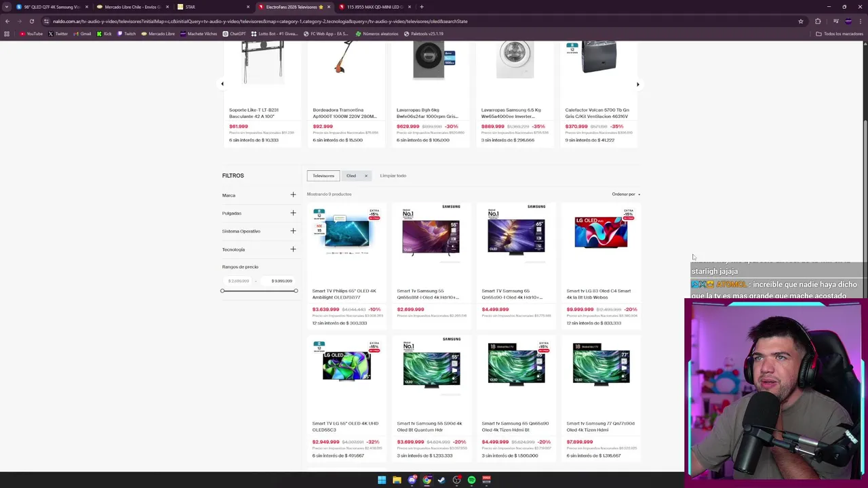
Task: Open Steam from the taskbar
Action: point(441,480)
